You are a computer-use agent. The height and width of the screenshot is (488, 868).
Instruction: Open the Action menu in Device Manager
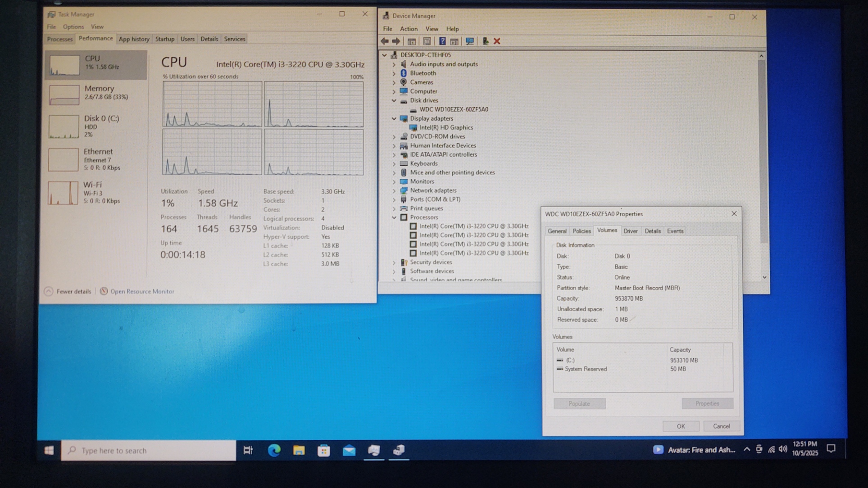click(x=409, y=29)
